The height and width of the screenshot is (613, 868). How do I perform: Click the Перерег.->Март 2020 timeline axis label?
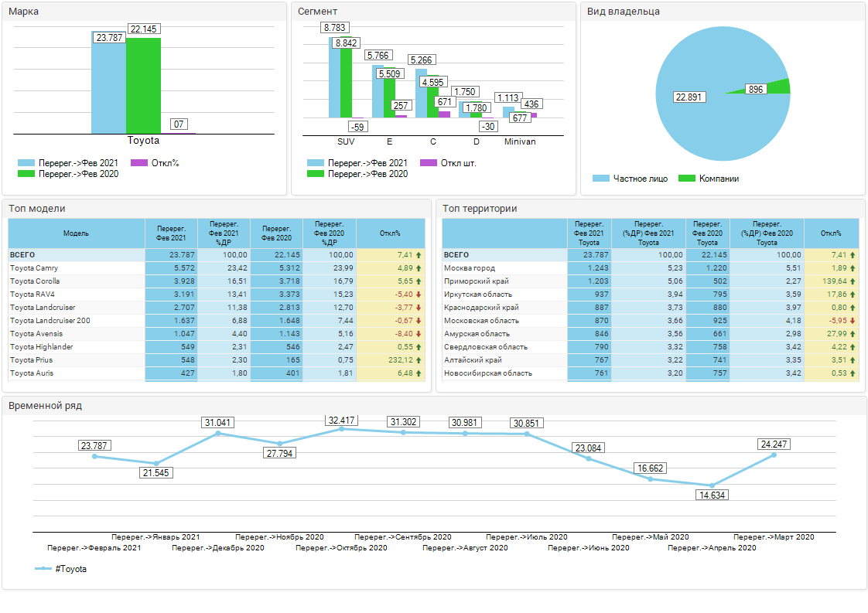(x=774, y=537)
